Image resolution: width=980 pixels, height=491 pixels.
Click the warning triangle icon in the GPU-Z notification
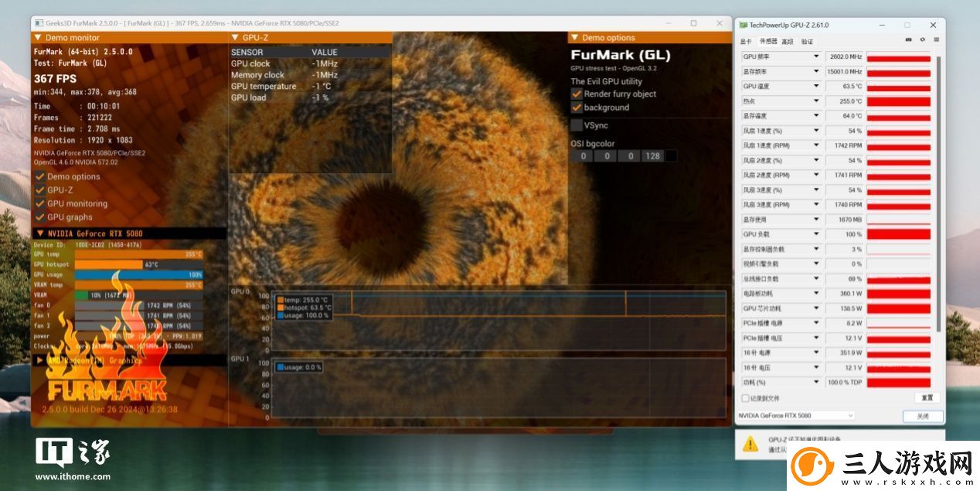pyautogui.click(x=750, y=444)
